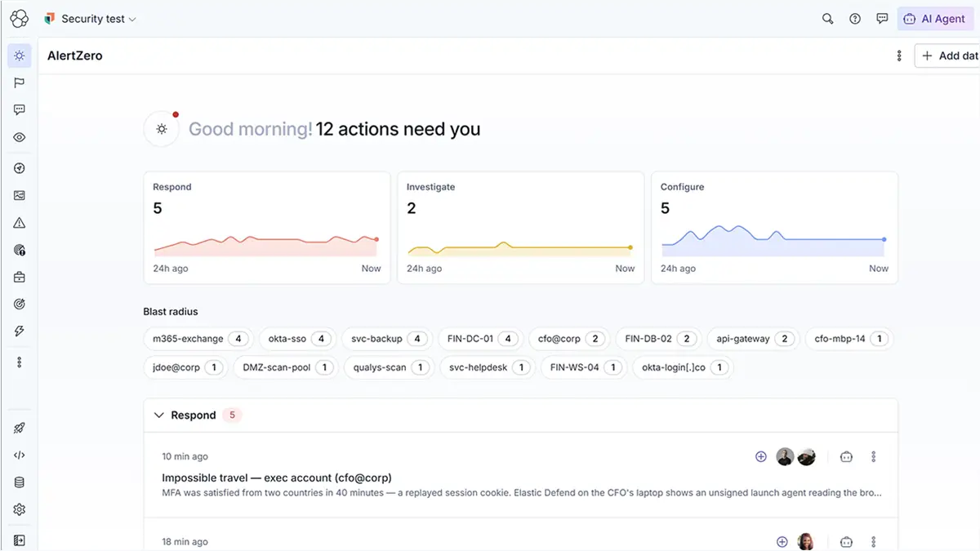This screenshot has width=980, height=551.
Task: Click the '12 actions need you' text
Action: tap(398, 129)
